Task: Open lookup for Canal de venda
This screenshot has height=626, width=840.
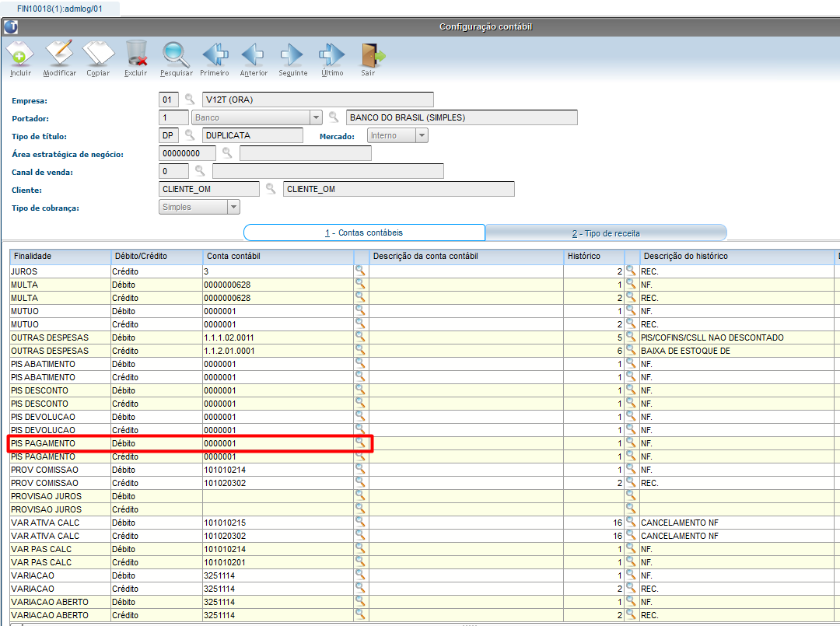Action: coord(200,171)
